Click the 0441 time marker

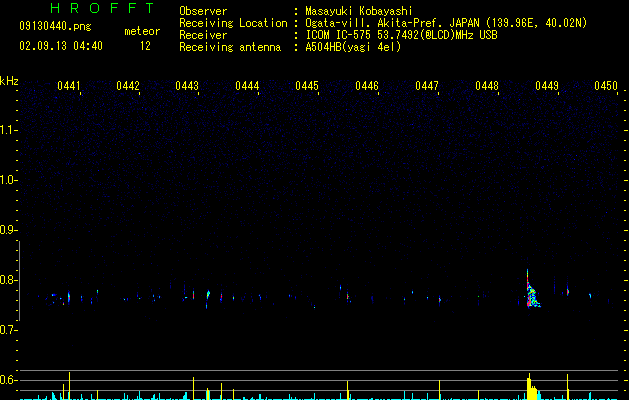[69, 86]
